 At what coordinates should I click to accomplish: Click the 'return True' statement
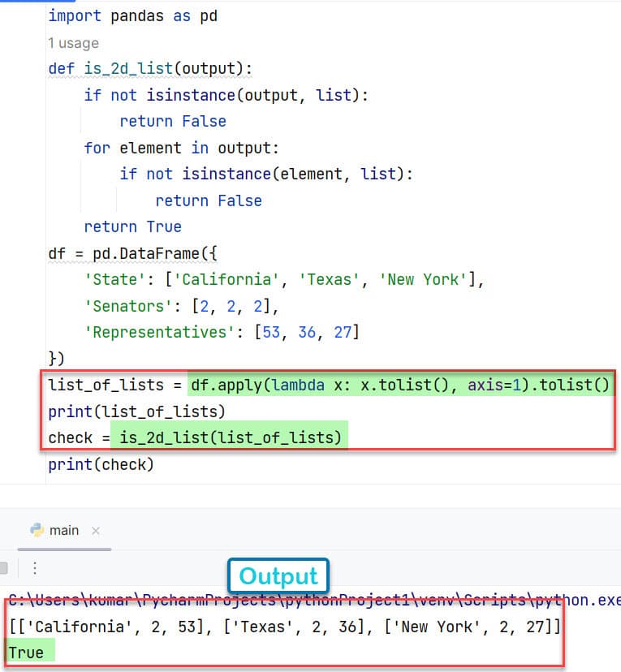coord(133,226)
